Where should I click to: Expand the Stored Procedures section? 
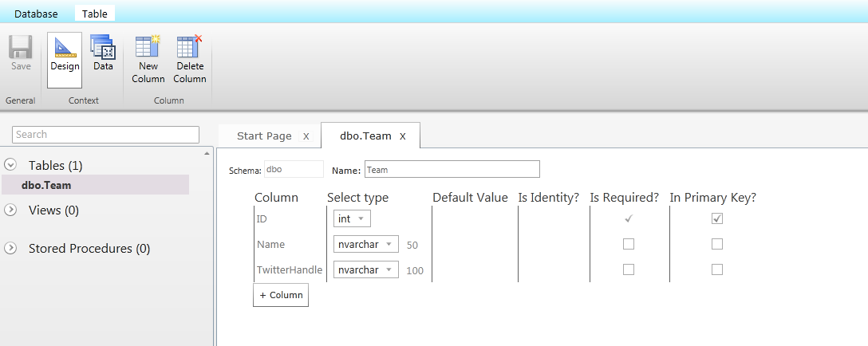coord(10,248)
